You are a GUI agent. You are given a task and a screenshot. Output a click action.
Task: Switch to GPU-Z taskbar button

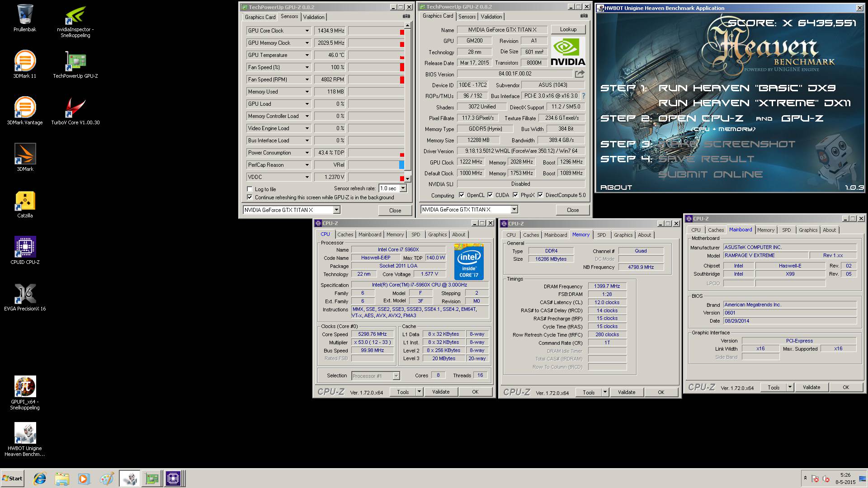151,479
